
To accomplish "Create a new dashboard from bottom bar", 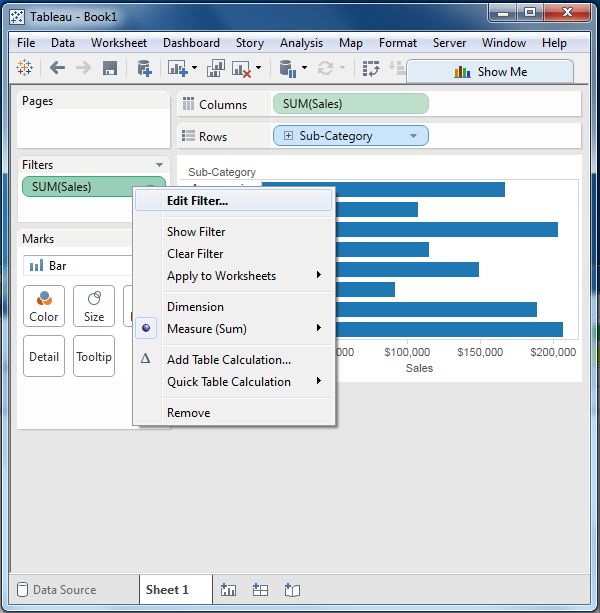I will [260, 590].
